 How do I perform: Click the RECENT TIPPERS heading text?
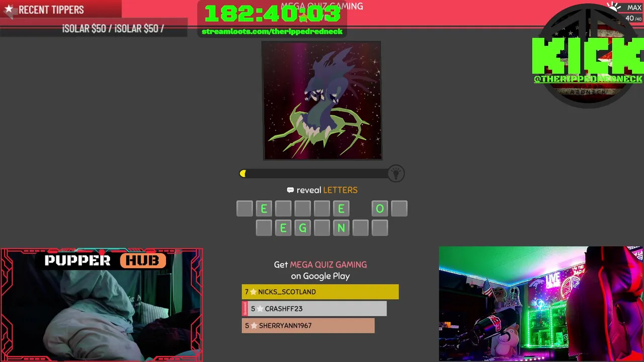coord(51,10)
